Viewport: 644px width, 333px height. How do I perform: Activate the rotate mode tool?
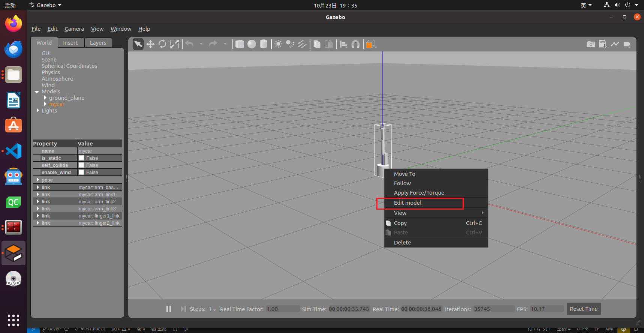(x=162, y=44)
